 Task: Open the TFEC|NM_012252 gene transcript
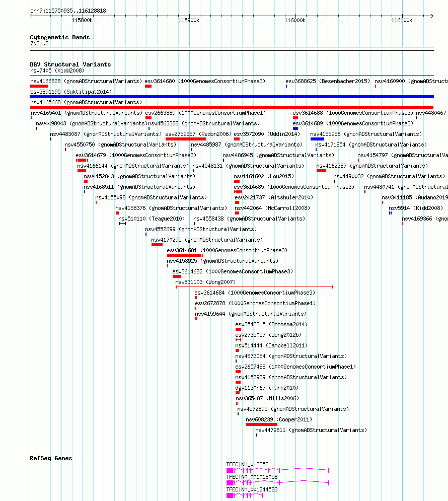(277, 470)
